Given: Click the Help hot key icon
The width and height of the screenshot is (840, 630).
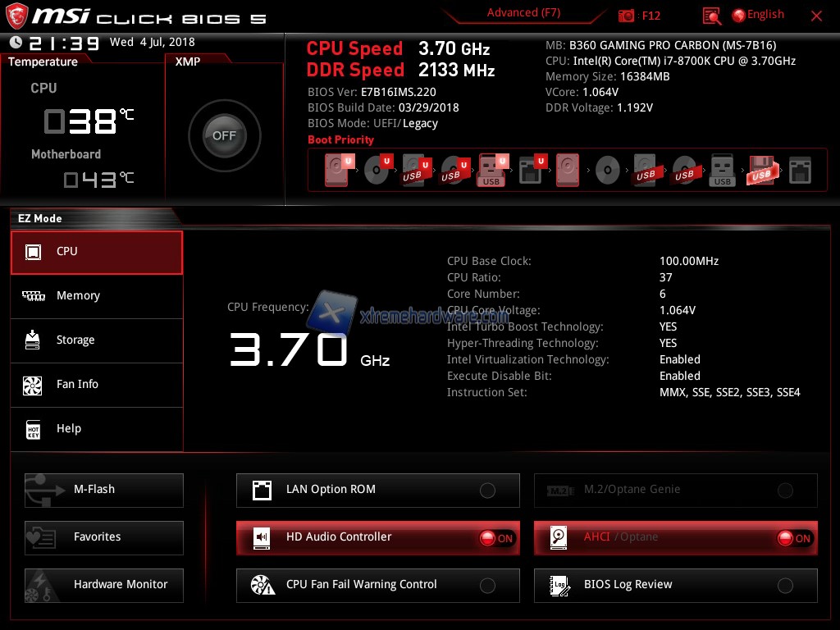Looking at the screenshot, I should click(x=33, y=429).
